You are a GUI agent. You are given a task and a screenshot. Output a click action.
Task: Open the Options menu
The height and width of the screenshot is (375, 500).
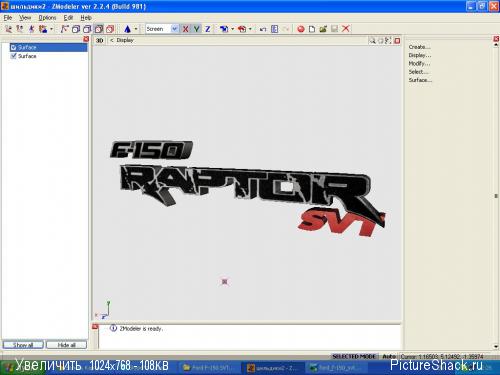click(x=47, y=18)
